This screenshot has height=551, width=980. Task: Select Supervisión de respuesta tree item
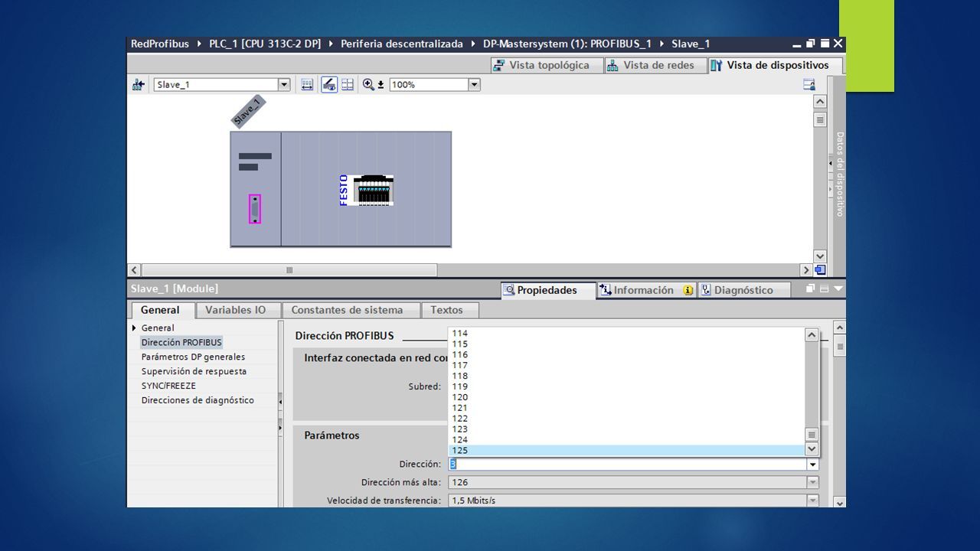click(194, 371)
